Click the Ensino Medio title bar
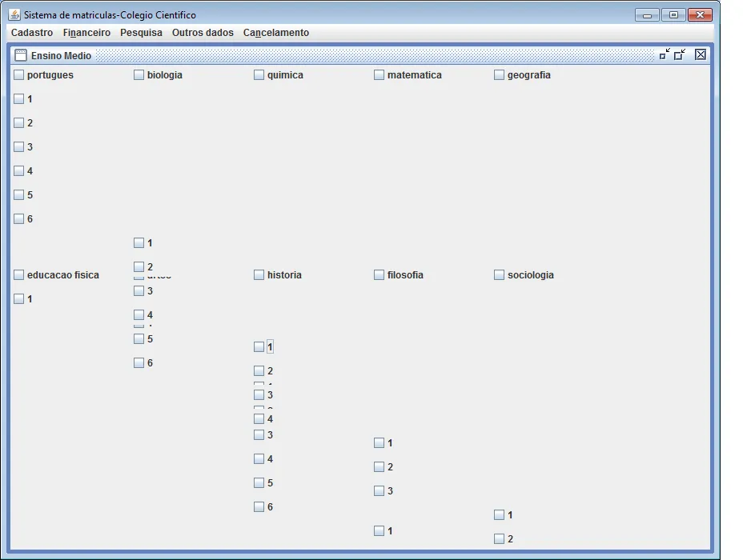 click(x=360, y=55)
